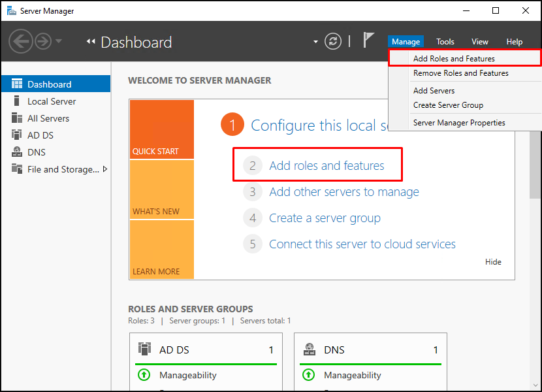Click the DNS icon in sidebar
542x392 pixels.
point(16,152)
